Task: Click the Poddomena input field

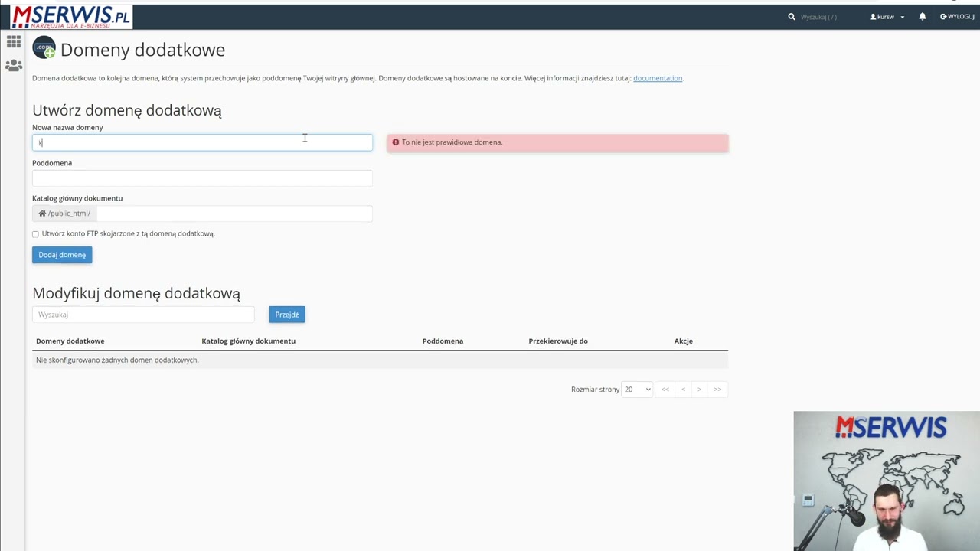Action: tap(202, 178)
